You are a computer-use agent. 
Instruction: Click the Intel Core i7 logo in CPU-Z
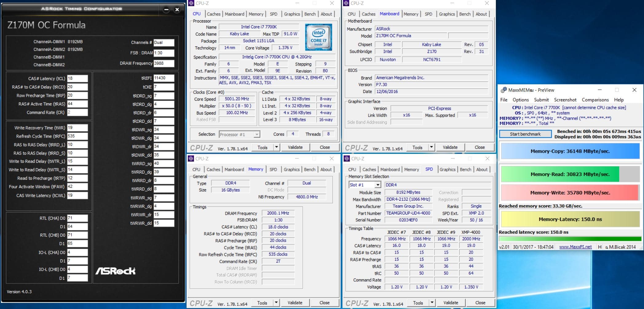point(318,37)
